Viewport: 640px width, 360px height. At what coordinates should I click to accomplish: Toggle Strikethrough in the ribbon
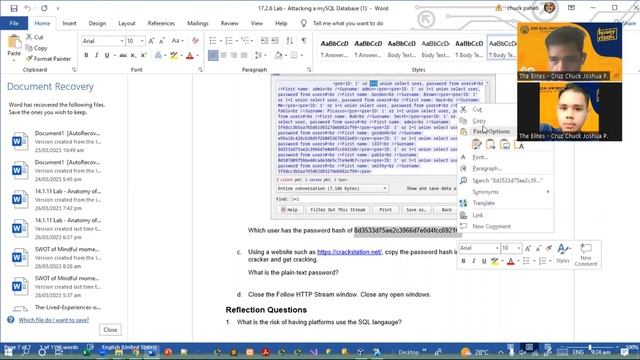tap(122, 56)
